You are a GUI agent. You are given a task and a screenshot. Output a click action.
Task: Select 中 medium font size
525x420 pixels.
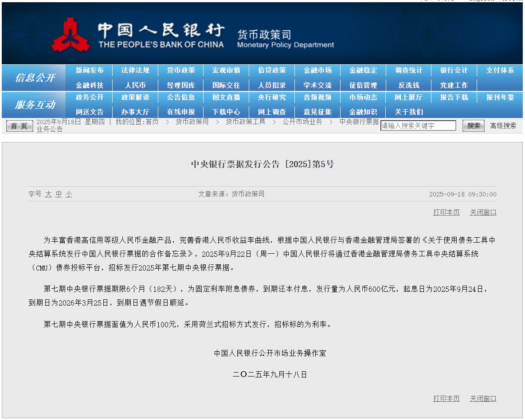tap(59, 194)
